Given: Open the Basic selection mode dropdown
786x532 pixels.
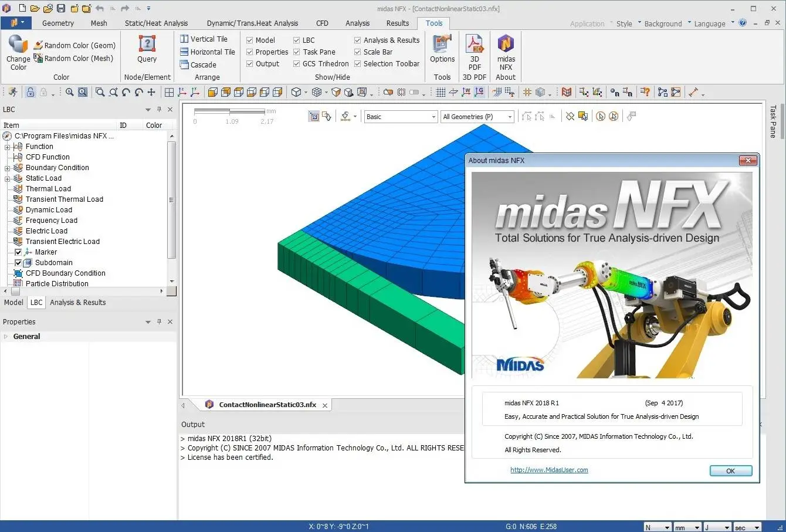Looking at the screenshot, I should click(401, 117).
